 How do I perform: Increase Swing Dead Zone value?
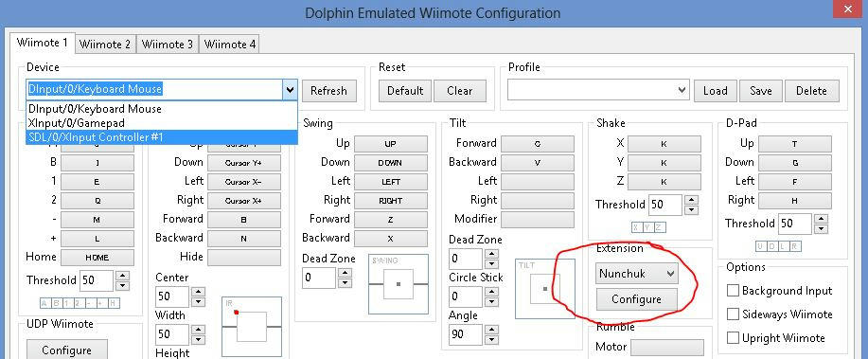[x=345, y=273]
